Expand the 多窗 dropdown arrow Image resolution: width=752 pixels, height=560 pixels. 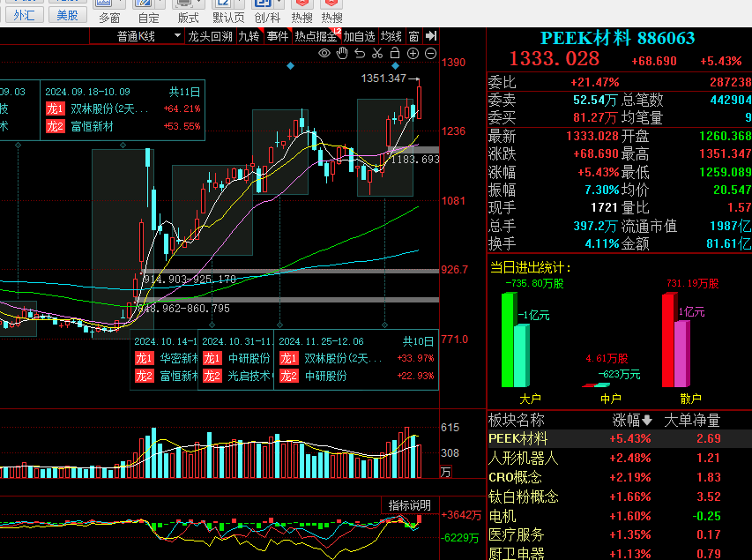(x=121, y=4)
